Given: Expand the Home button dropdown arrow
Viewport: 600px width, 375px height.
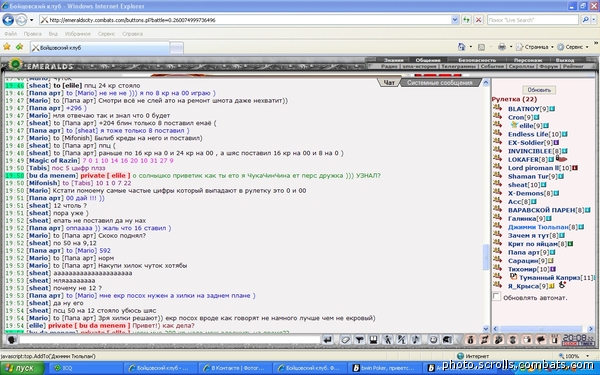Looking at the screenshot, I should [x=470, y=47].
